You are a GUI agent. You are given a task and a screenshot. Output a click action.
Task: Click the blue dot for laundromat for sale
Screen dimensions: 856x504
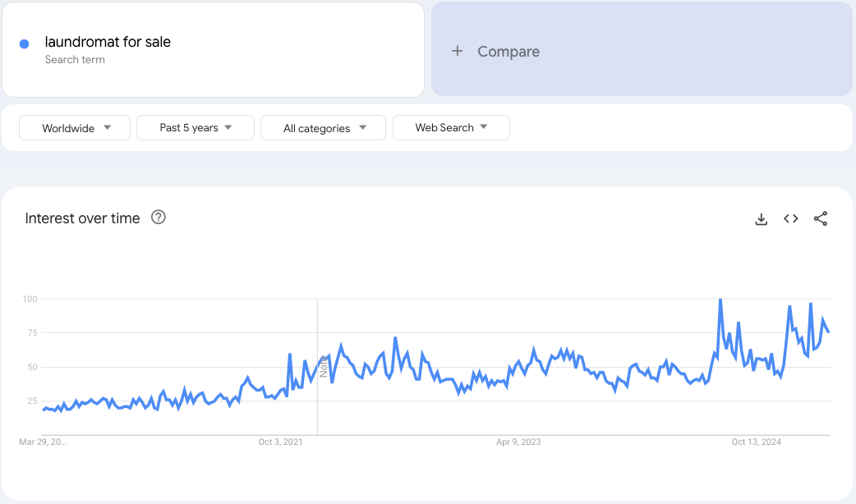25,44
